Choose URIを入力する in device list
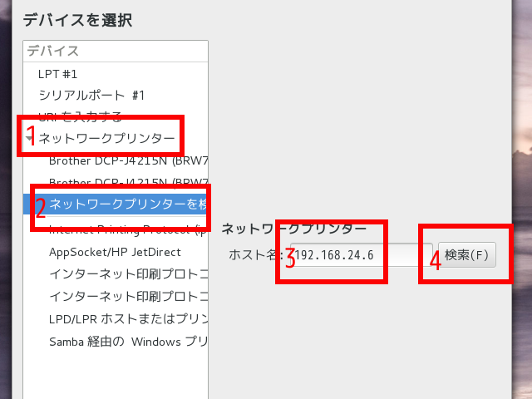The width and height of the screenshot is (532, 399). [80, 116]
